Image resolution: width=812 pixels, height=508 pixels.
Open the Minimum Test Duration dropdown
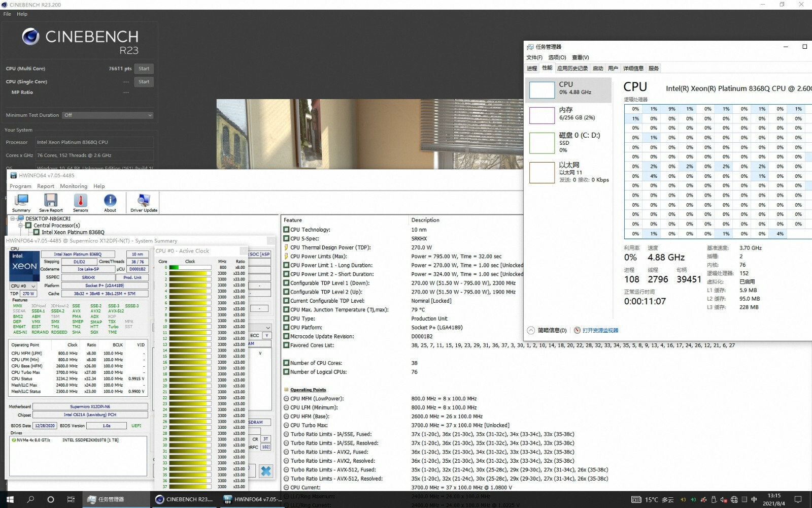(107, 115)
